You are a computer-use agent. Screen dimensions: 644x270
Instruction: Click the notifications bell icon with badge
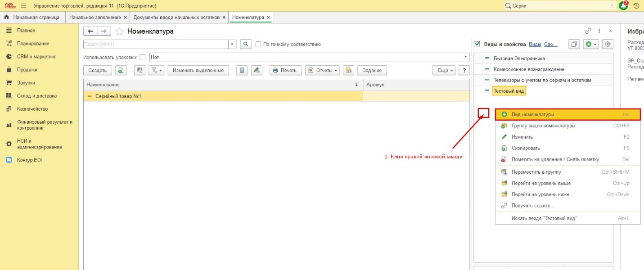click(x=623, y=6)
